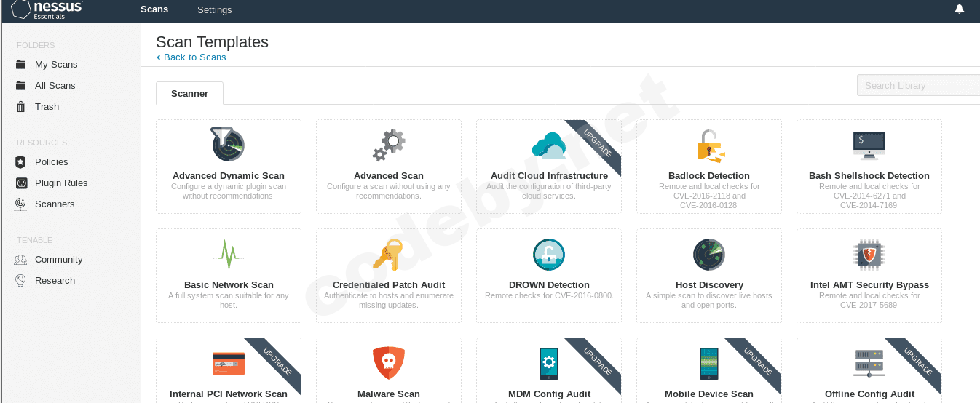Click the Advanced Scan gears icon

pos(389,145)
